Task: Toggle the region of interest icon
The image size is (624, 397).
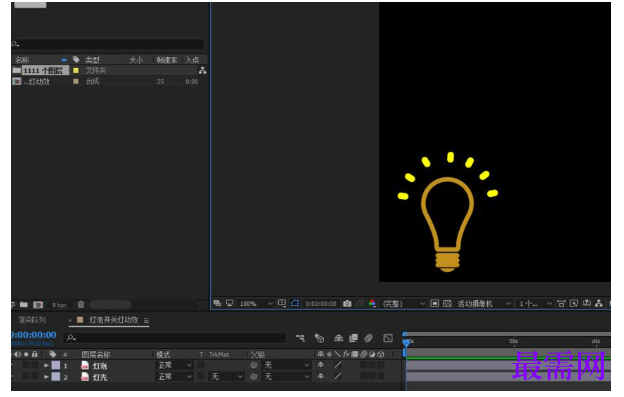Action: coord(435,304)
